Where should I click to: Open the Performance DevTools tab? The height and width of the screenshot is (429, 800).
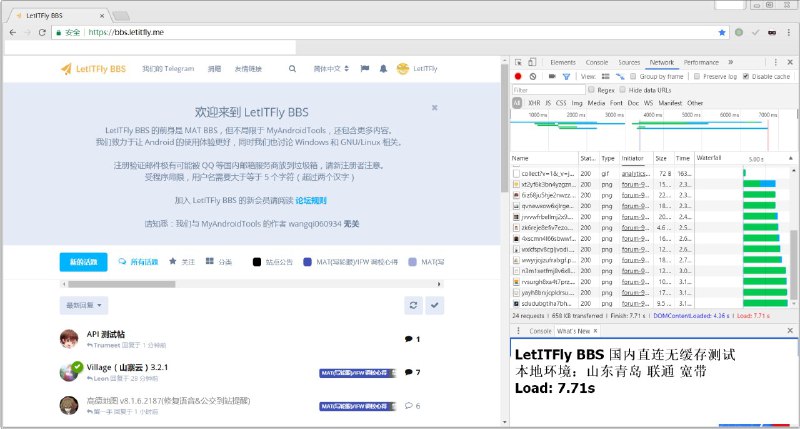coord(701,62)
